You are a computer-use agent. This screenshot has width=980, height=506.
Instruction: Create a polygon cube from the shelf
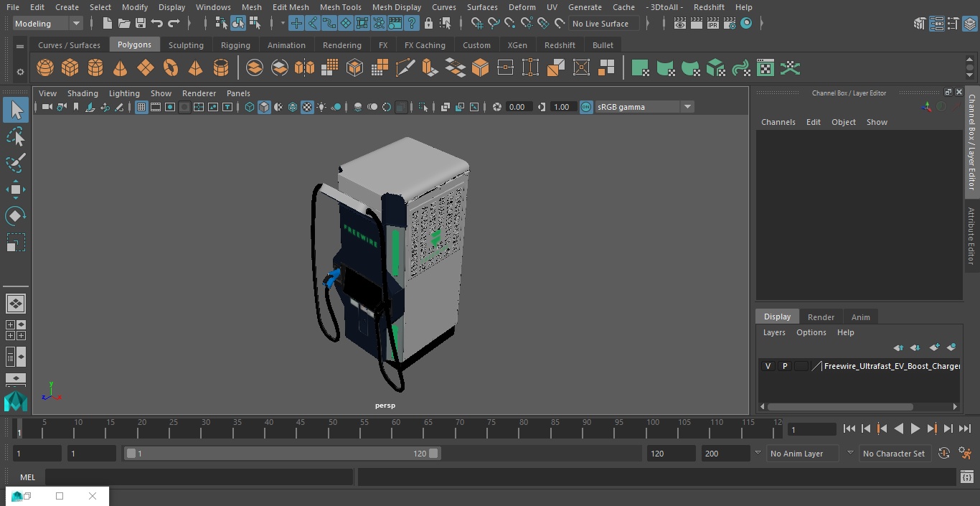[x=70, y=68]
